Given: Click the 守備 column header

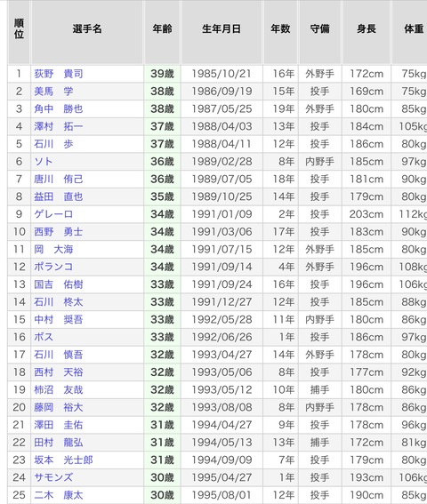Looking at the screenshot, I should pyautogui.click(x=320, y=29).
